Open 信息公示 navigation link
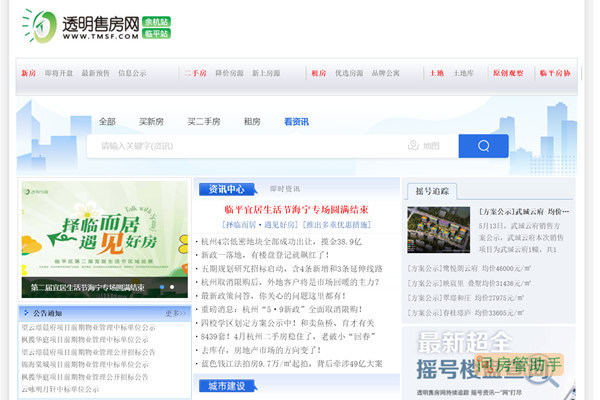This screenshot has width=600, height=400. click(x=132, y=73)
